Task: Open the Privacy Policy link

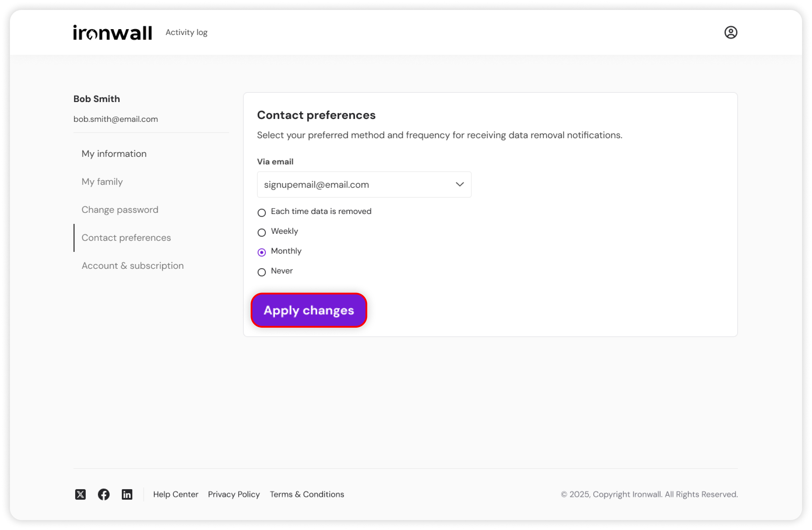Action: tap(234, 494)
